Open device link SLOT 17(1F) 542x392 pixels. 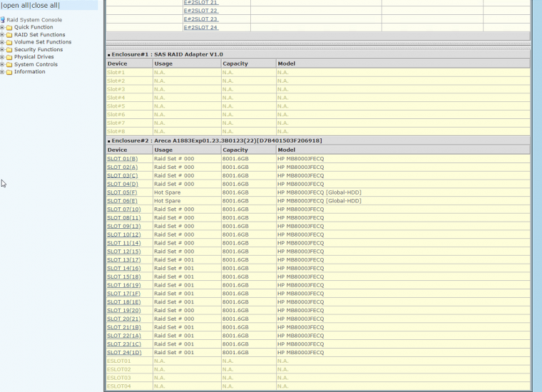click(124, 294)
